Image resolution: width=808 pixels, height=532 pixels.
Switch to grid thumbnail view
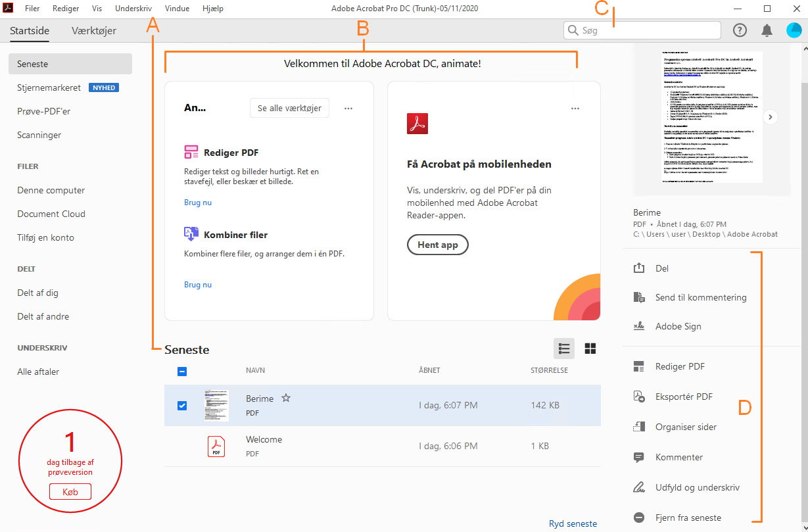[590, 349]
